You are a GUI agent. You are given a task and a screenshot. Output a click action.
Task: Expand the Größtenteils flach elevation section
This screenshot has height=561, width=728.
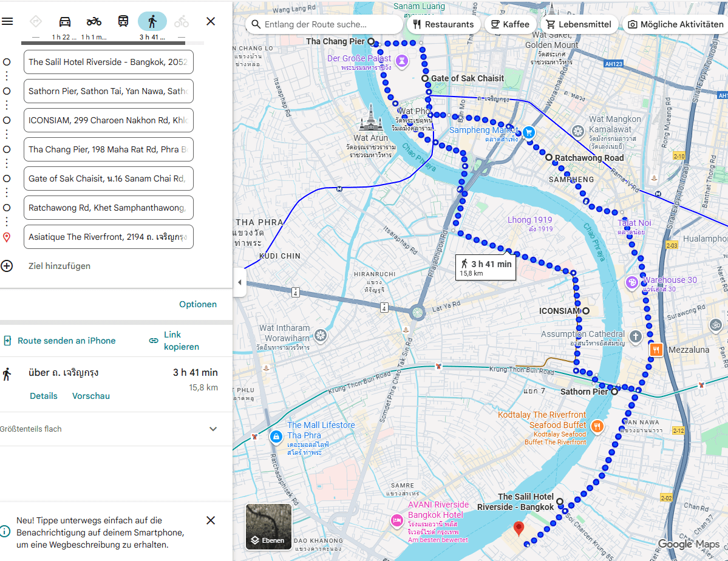coord(213,429)
